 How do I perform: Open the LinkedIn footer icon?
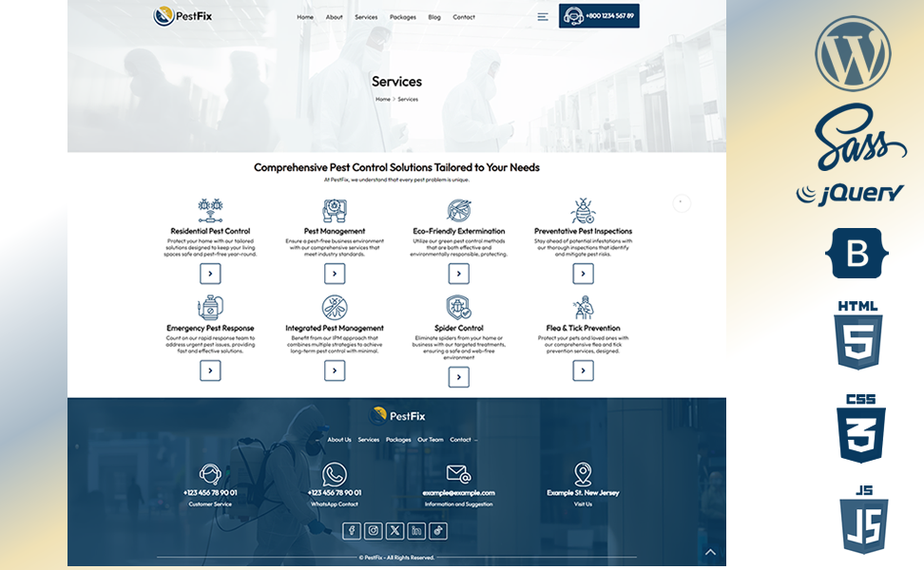[x=416, y=531]
